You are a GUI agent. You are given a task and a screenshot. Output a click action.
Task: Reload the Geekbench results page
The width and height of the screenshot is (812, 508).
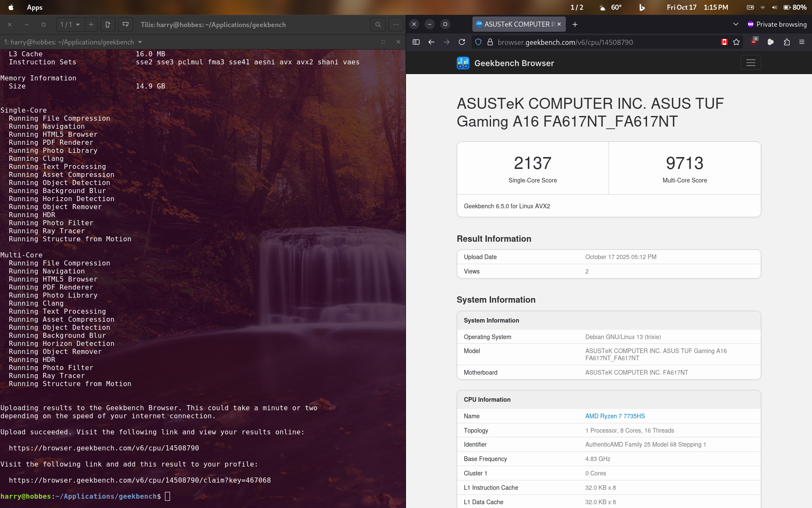(462, 42)
